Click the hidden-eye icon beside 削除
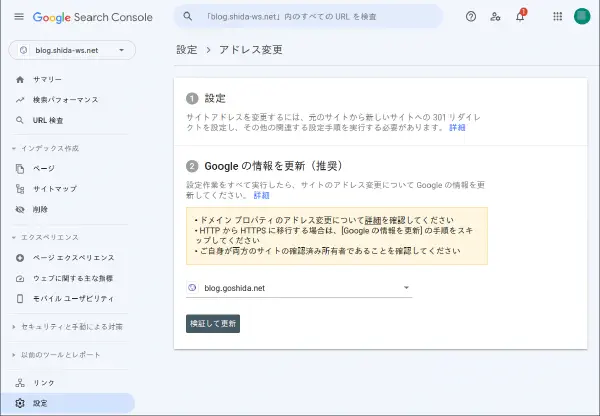Screen dimensions: 600x416 pos(20,209)
